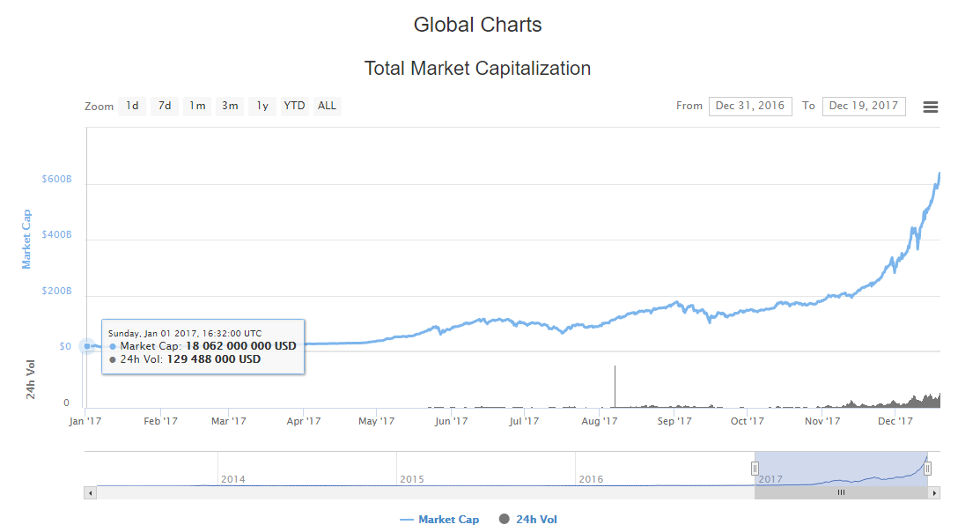Open the chart hamburger context menu
The width and height of the screenshot is (980, 532).
[x=930, y=107]
